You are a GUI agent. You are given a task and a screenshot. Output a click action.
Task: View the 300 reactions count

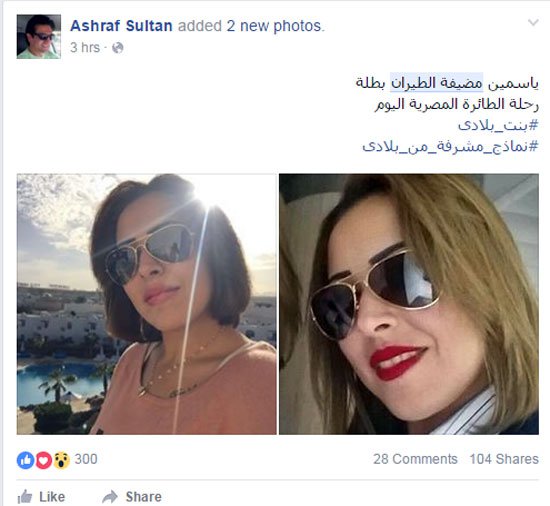coord(86,459)
